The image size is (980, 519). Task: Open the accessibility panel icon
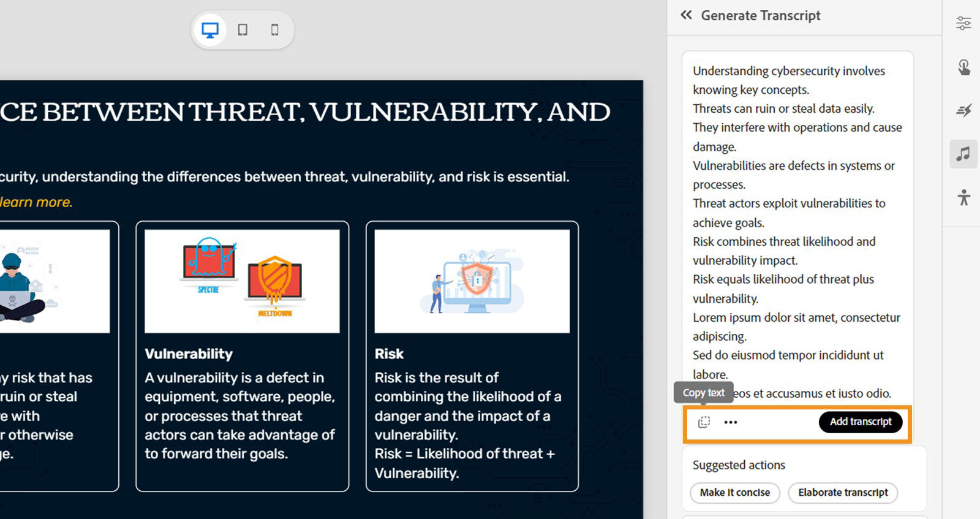pos(963,197)
